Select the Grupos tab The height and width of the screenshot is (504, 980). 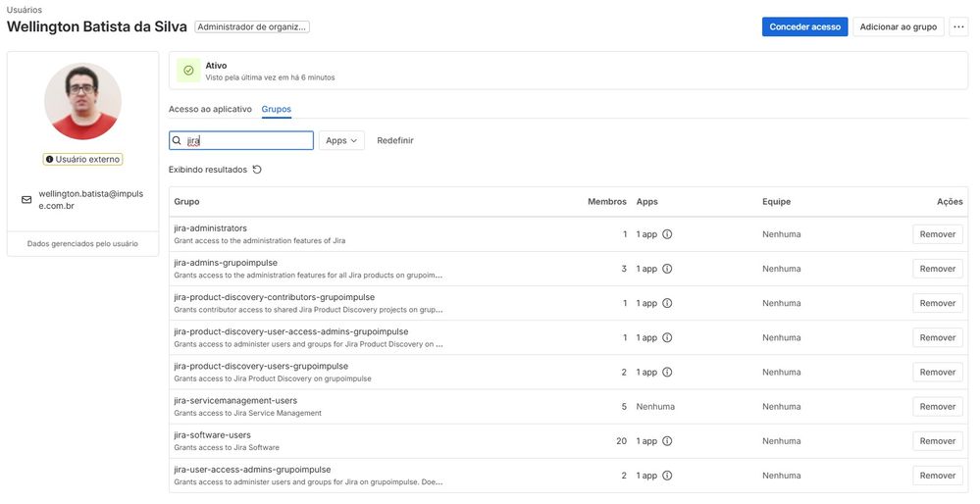pyautogui.click(x=277, y=109)
